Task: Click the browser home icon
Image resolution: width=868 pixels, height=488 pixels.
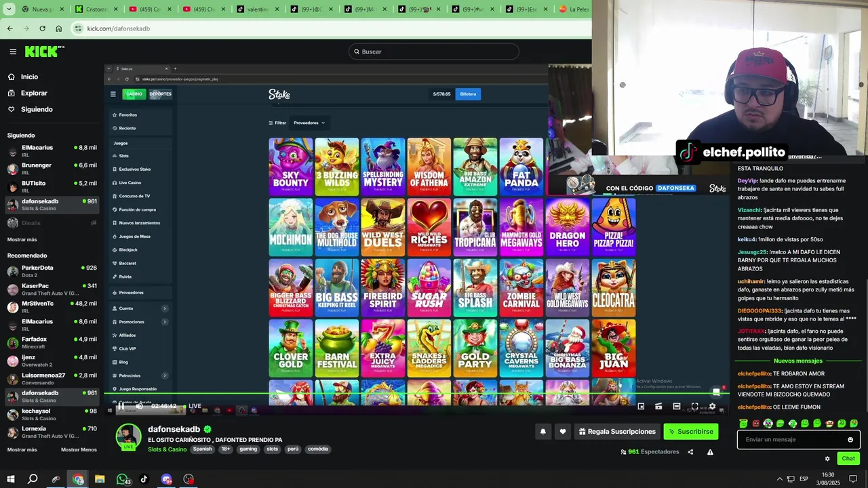Action: coord(58,28)
